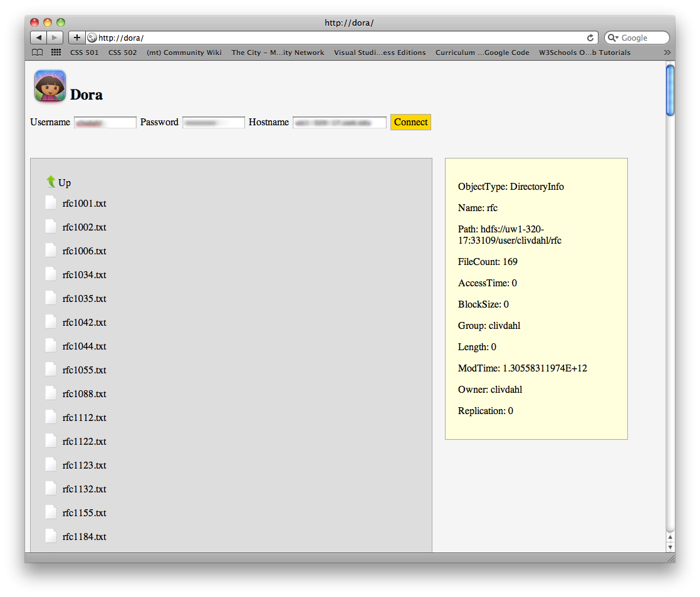Open the W3Schools Tutorials bookmark
The height and width of the screenshot is (597, 700).
pos(584,53)
